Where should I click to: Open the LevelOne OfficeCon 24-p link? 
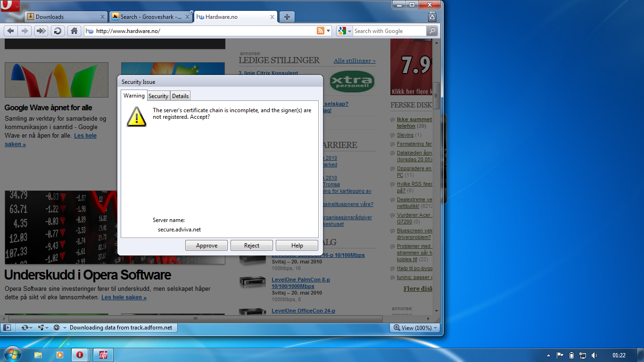click(303, 311)
